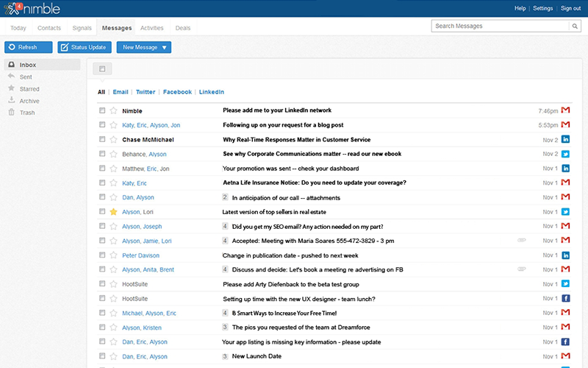Filter messages by Email
The height and width of the screenshot is (368, 588).
pyautogui.click(x=121, y=92)
